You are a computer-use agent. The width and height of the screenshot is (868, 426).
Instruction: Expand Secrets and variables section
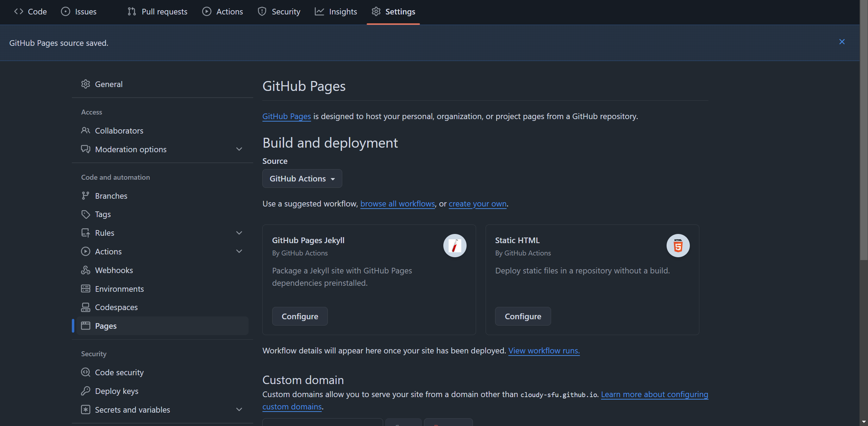239,410
